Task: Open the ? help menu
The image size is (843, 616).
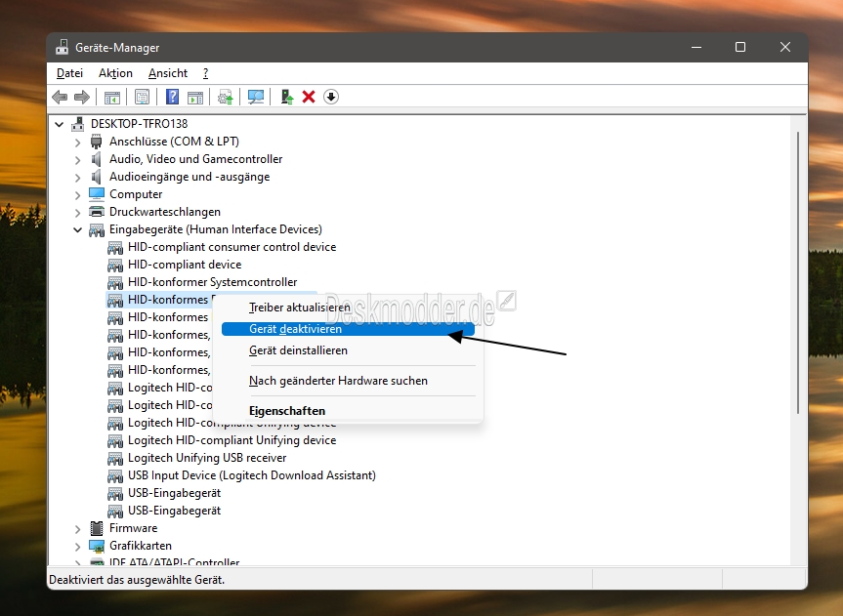Action: pos(205,73)
